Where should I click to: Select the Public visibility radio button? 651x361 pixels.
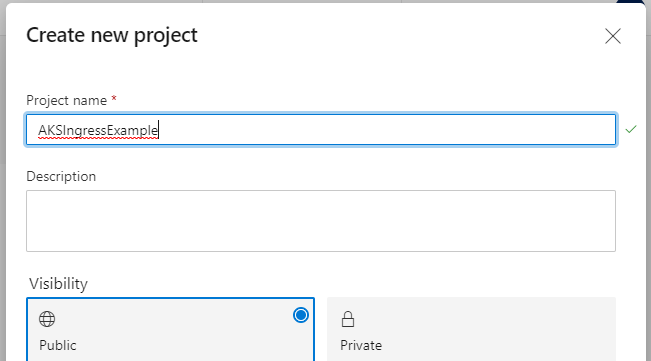point(301,315)
